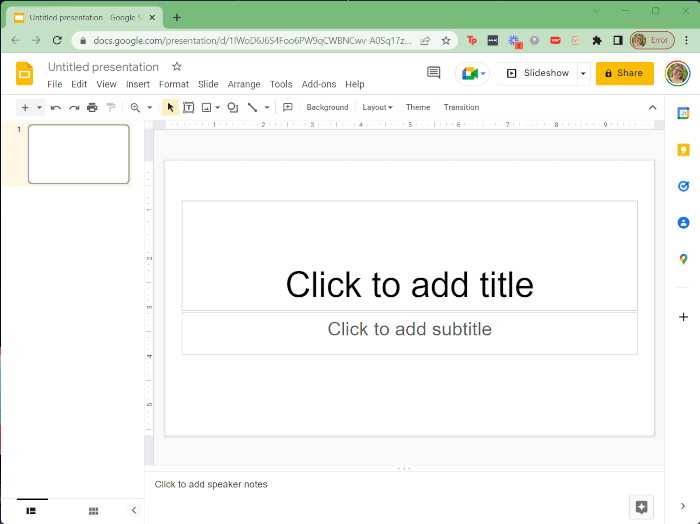
Task: Choose the Select arrow tool
Action: point(170,108)
